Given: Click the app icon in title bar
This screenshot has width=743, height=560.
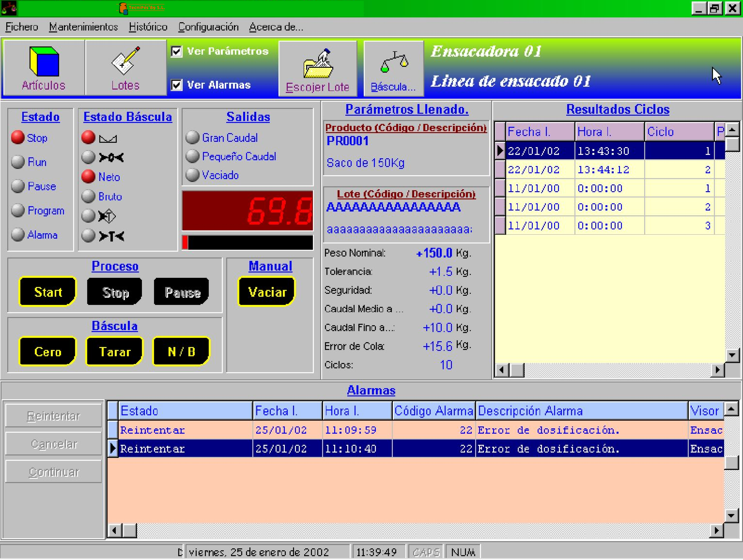Looking at the screenshot, I should pyautogui.click(x=9, y=8).
